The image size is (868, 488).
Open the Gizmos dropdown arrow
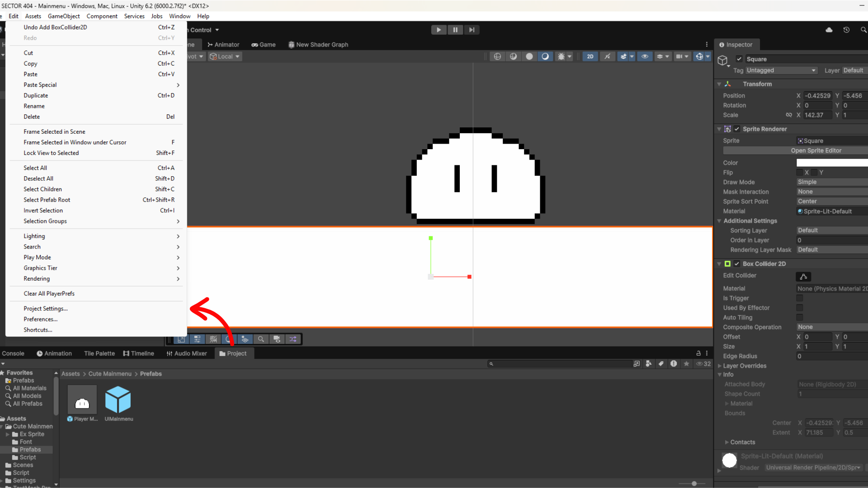[x=708, y=56]
